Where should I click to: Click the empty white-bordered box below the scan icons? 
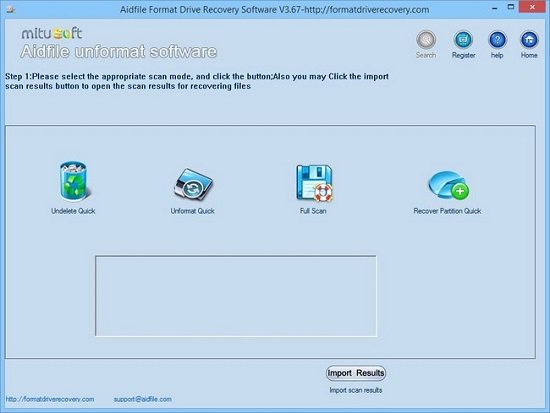pyautogui.click(x=236, y=296)
